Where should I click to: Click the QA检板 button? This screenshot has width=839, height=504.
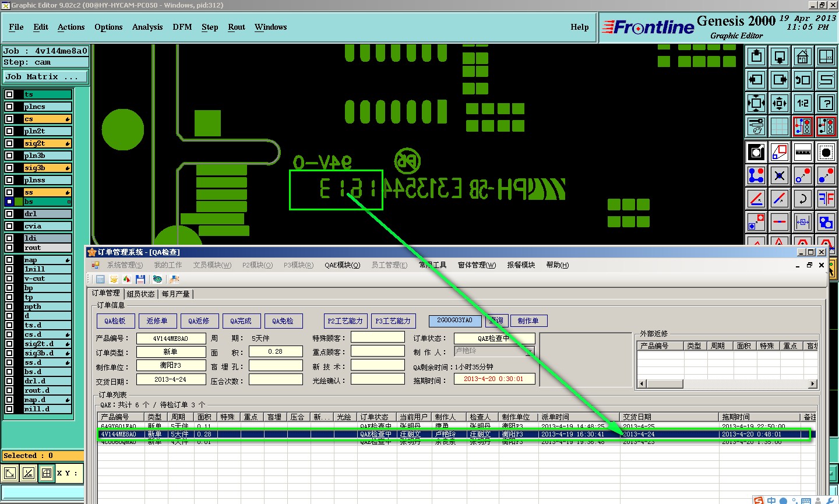115,321
